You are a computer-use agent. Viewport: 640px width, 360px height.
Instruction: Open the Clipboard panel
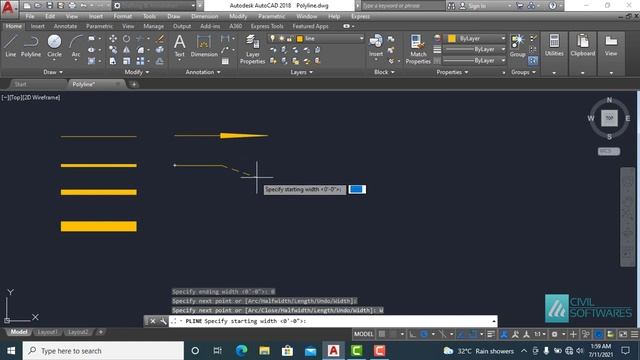point(582,45)
